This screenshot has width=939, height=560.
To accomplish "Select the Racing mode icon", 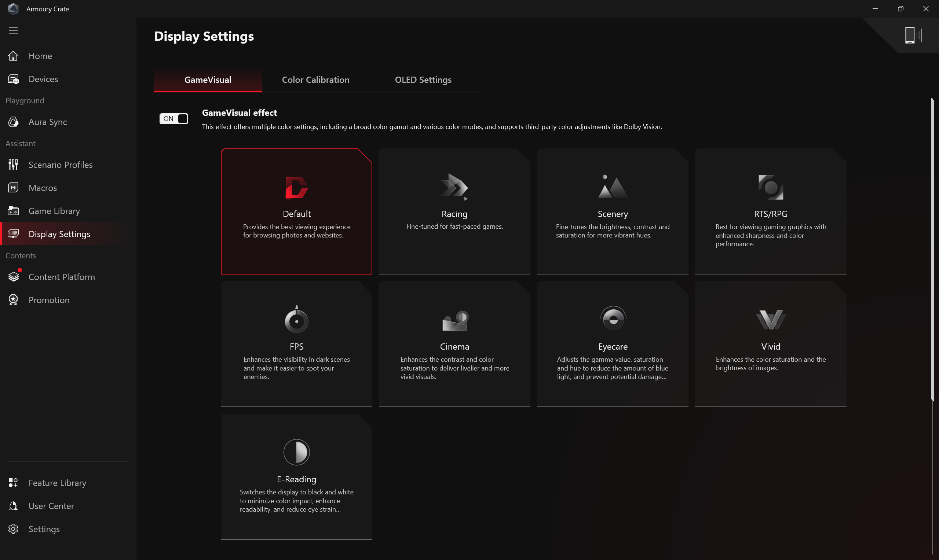I will 454,187.
